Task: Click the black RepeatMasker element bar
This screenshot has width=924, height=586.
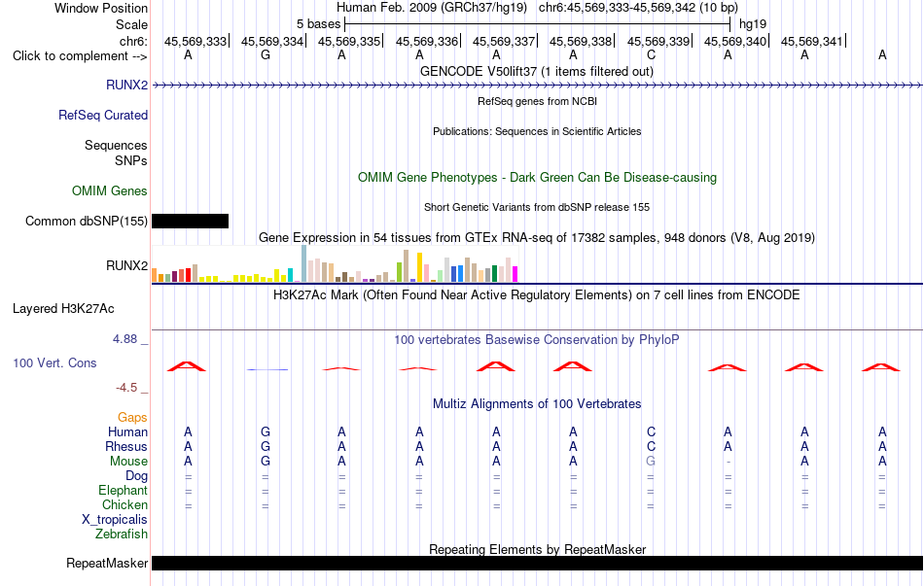Action: point(538,563)
